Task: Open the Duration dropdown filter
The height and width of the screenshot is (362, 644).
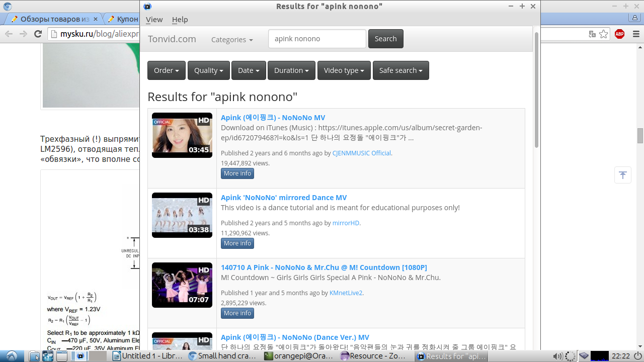Action: 291,70
